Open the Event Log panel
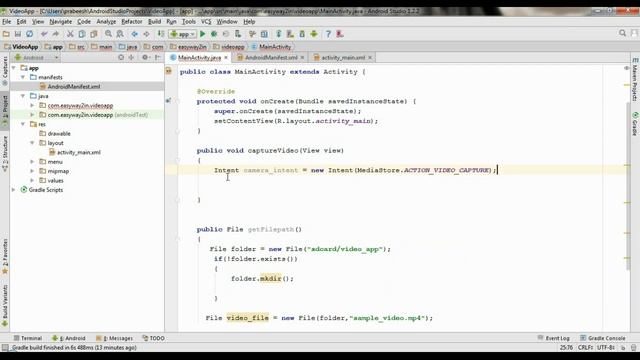The width and height of the screenshot is (640, 360). coord(553,338)
